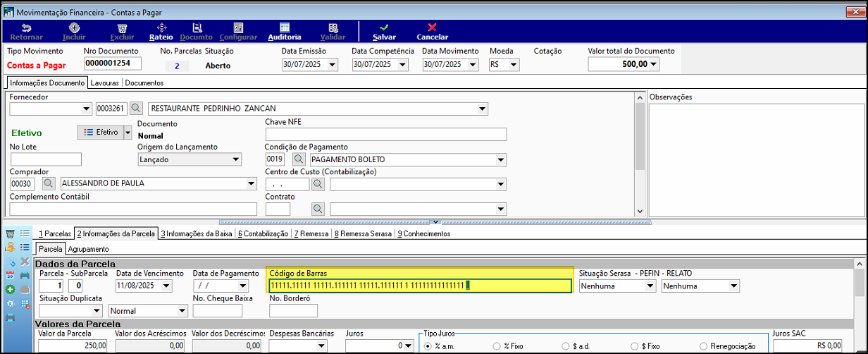
Task: Click the Cancelar red X icon
Action: pos(432,28)
